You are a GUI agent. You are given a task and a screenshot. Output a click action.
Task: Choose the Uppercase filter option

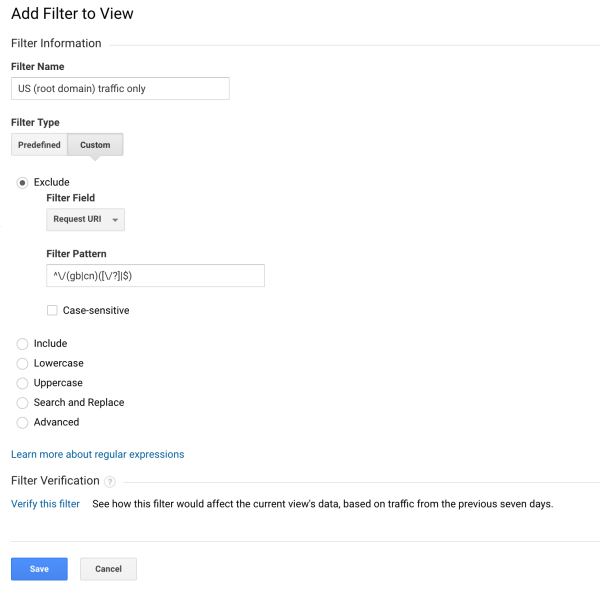click(x=22, y=383)
